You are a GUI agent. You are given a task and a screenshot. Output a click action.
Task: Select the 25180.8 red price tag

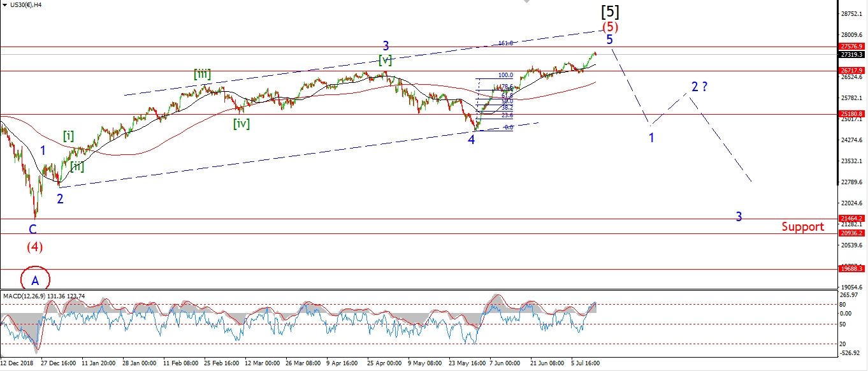pyautogui.click(x=851, y=114)
